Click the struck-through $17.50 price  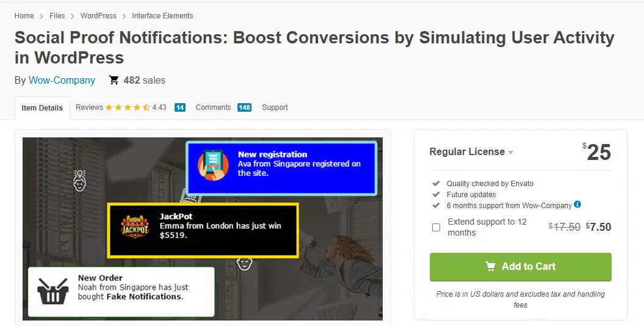pos(565,226)
